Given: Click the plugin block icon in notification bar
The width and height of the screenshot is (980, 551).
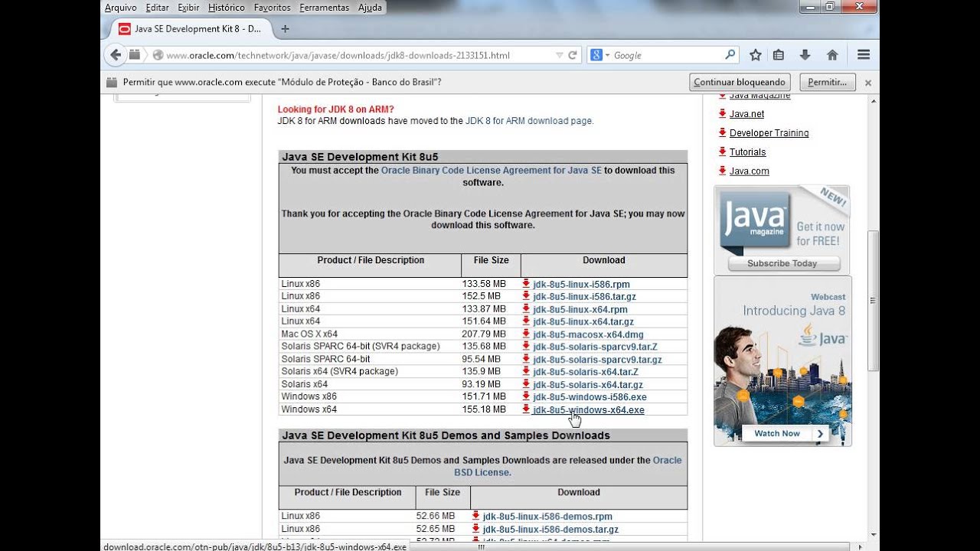Looking at the screenshot, I should 112,82.
